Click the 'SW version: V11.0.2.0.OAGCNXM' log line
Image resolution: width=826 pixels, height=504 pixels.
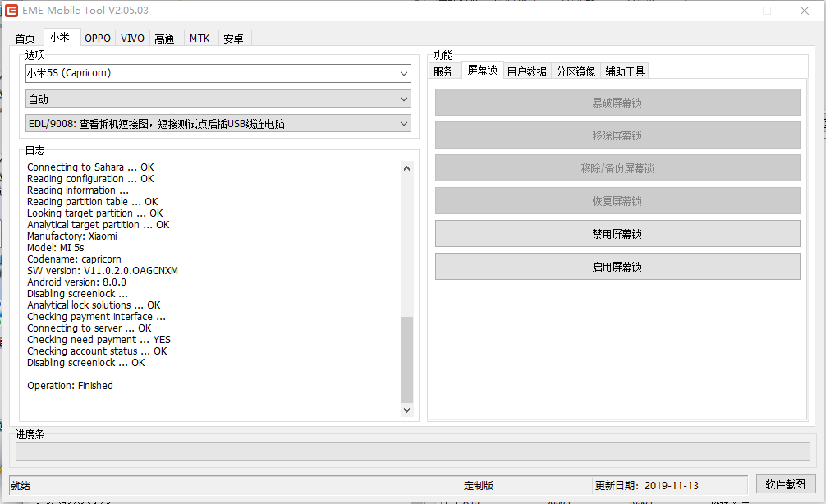(103, 271)
